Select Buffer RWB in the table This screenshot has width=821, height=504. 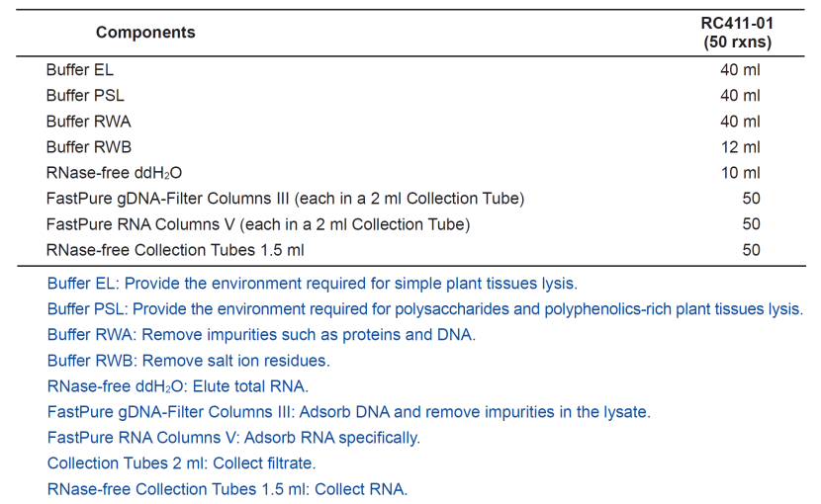click(x=88, y=147)
